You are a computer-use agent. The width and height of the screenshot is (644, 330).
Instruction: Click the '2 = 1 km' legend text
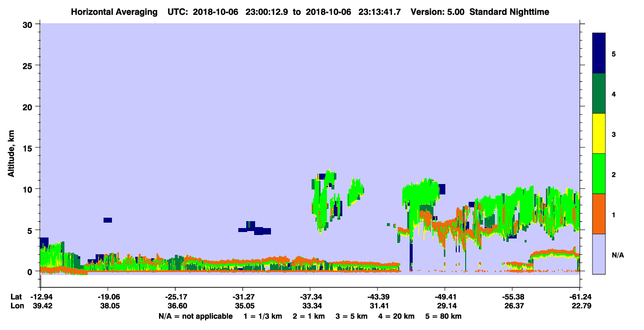pyautogui.click(x=309, y=316)
